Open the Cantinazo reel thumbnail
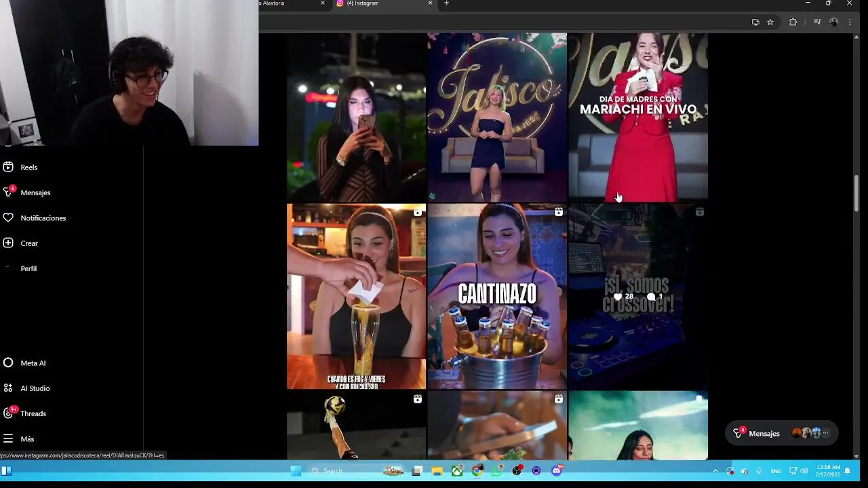Image resolution: width=868 pixels, height=488 pixels. (497, 296)
